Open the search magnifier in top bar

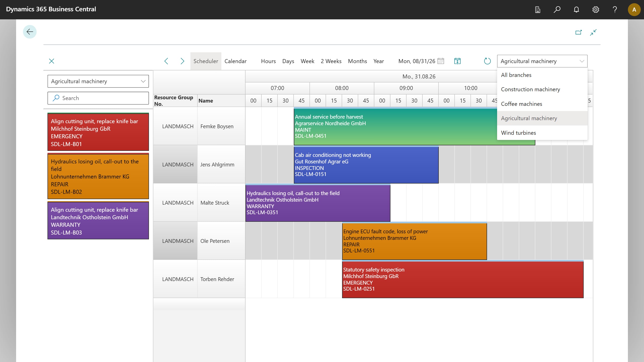557,10
